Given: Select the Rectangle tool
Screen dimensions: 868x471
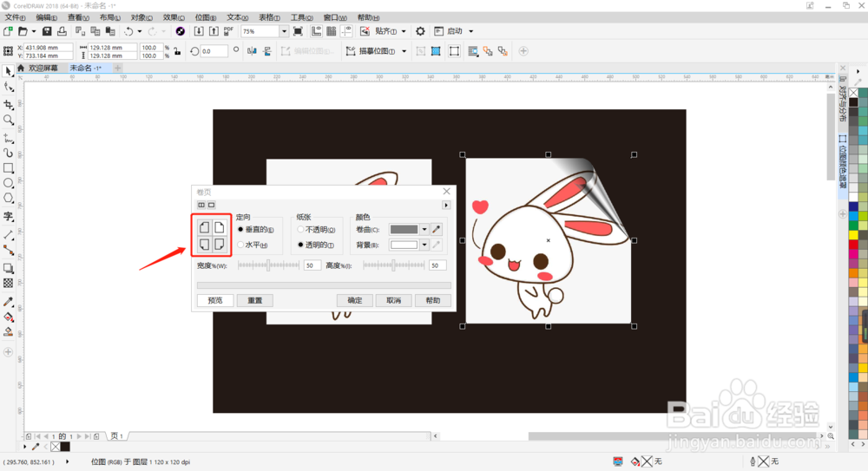Looking at the screenshot, I should [9, 167].
